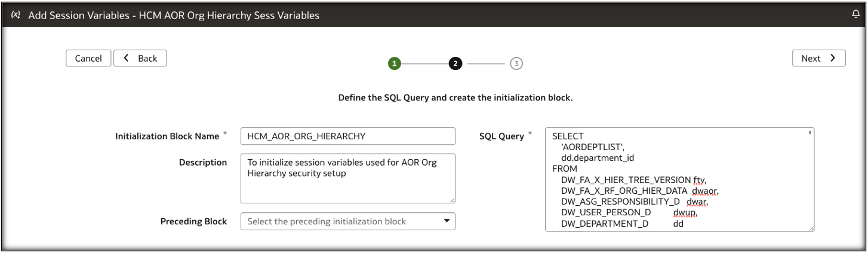
Task: Click the Initialization Block Name field
Action: pos(347,136)
